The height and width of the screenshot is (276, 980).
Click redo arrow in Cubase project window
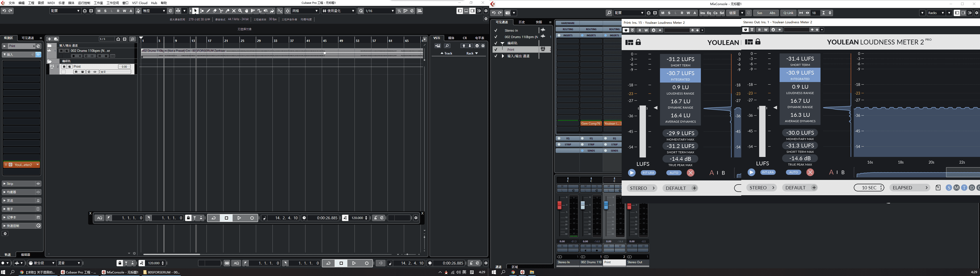click(x=10, y=11)
